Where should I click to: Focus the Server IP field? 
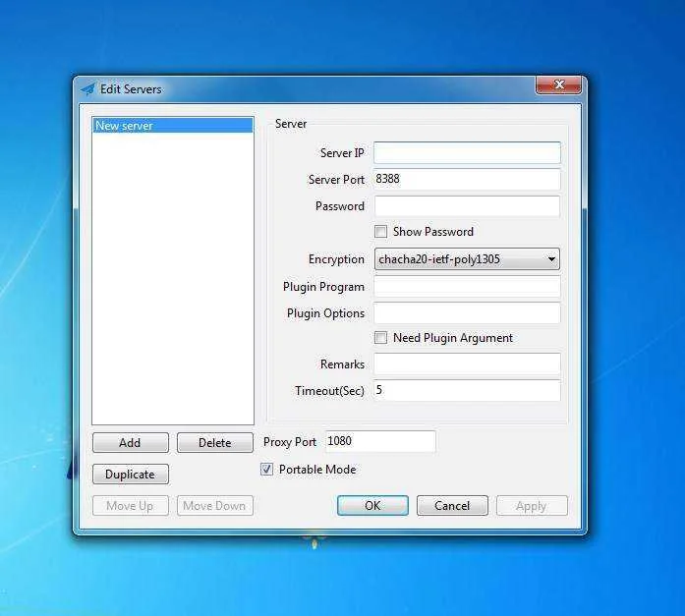[x=467, y=153]
